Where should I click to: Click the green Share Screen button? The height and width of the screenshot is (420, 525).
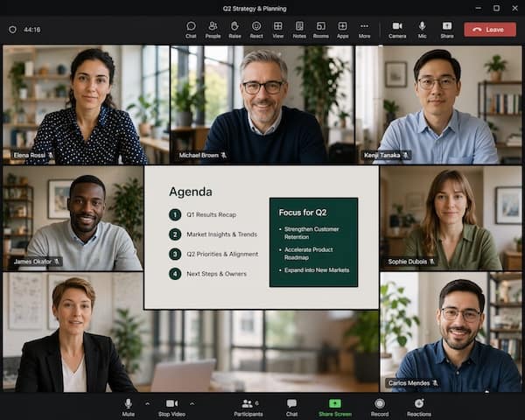(x=335, y=407)
